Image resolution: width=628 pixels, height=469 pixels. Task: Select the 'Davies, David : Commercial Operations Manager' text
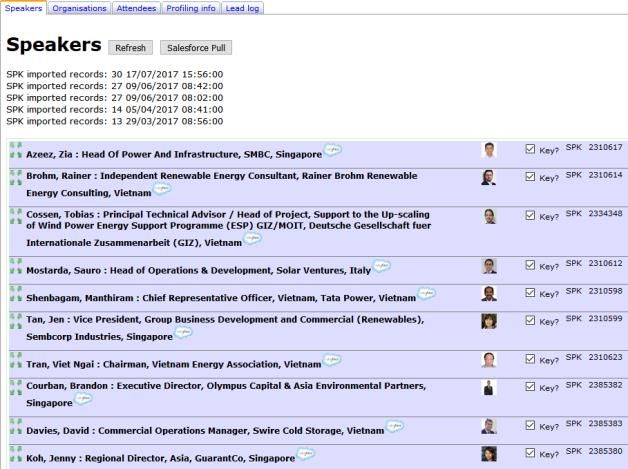pos(205,431)
